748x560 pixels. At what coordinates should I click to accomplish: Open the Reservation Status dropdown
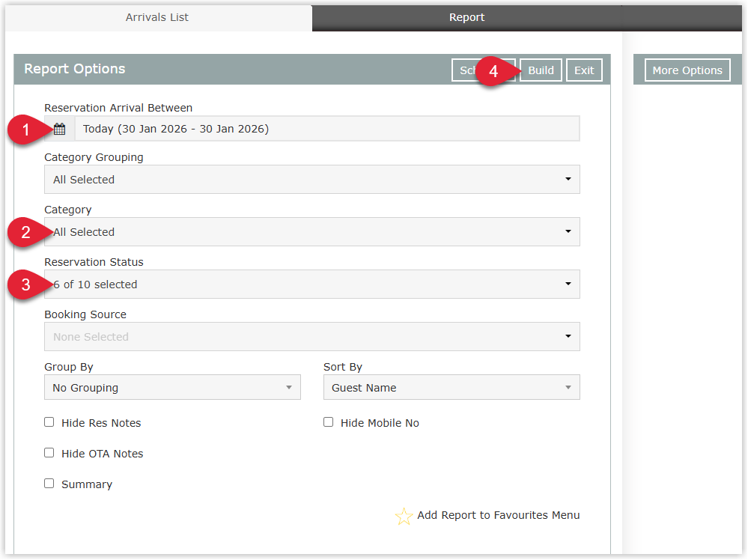coord(312,284)
